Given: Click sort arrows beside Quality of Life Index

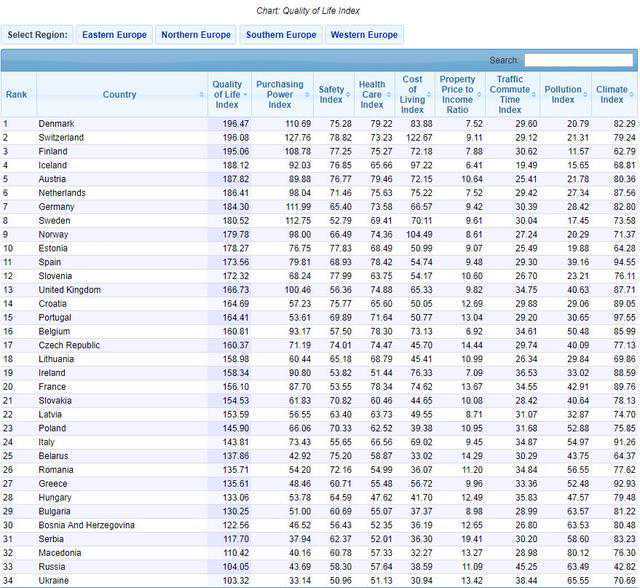Looking at the screenshot, I should click(243, 95).
